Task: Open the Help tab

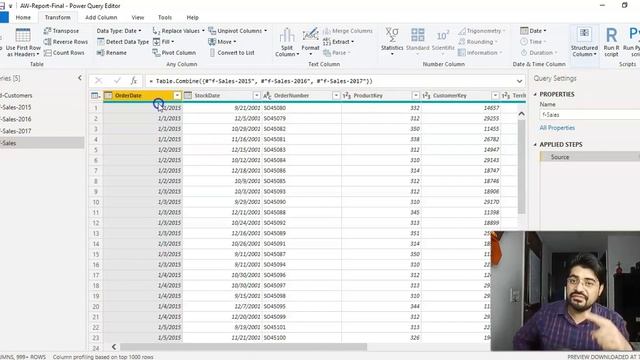Action: pos(193,17)
